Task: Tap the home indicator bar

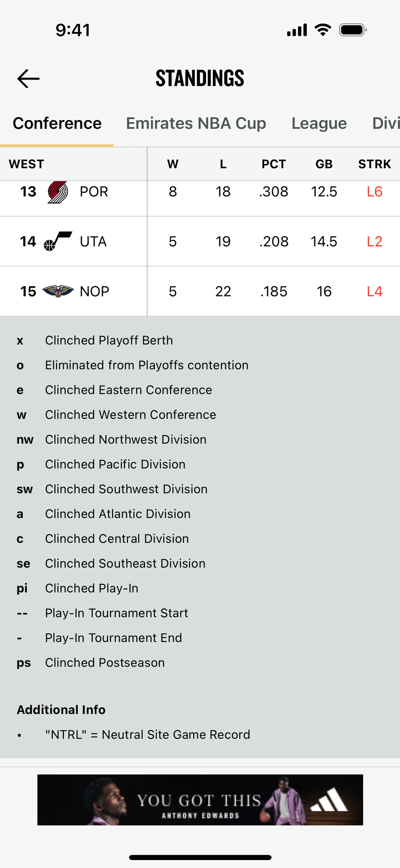Action: [x=200, y=857]
